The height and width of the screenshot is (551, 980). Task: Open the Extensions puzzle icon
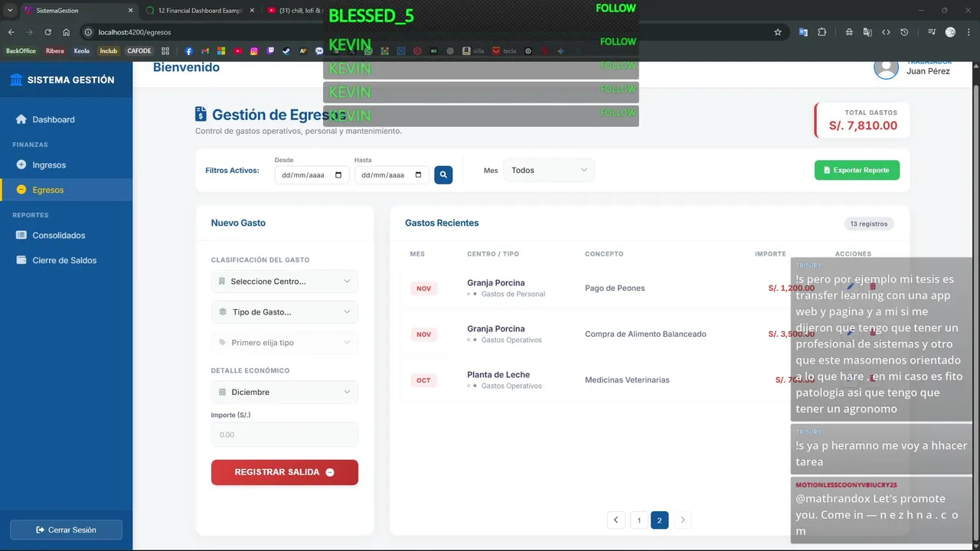coord(822,32)
